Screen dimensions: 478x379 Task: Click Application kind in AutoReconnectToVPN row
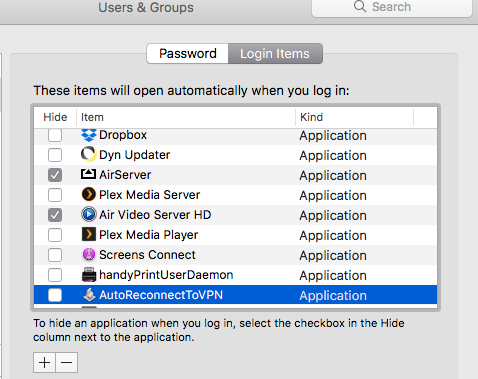pos(333,296)
